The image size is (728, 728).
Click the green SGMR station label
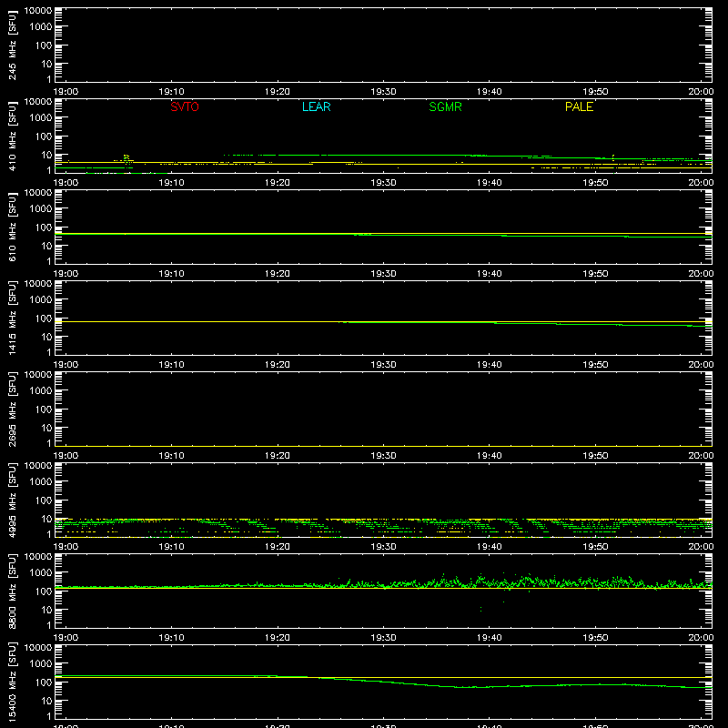[445, 106]
